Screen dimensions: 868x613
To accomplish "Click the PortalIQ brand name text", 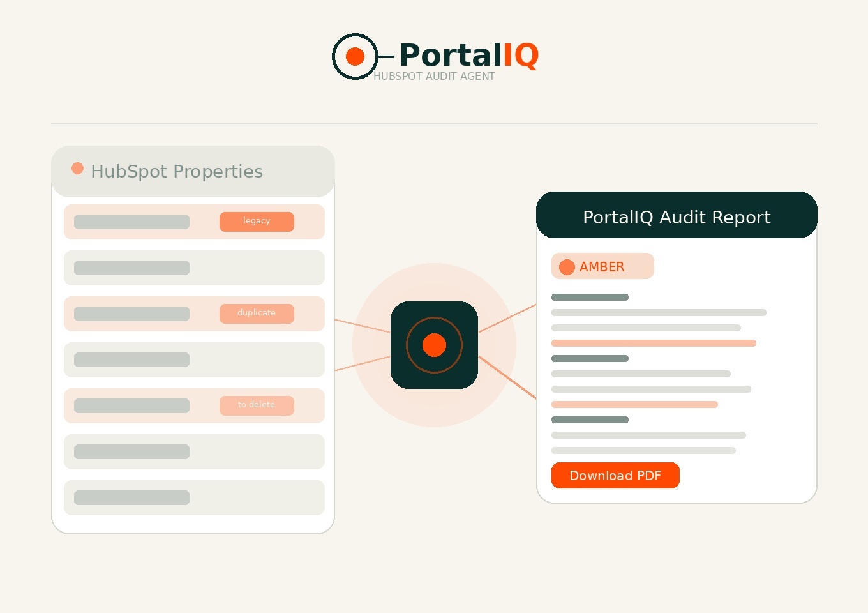I will pyautogui.click(x=469, y=55).
